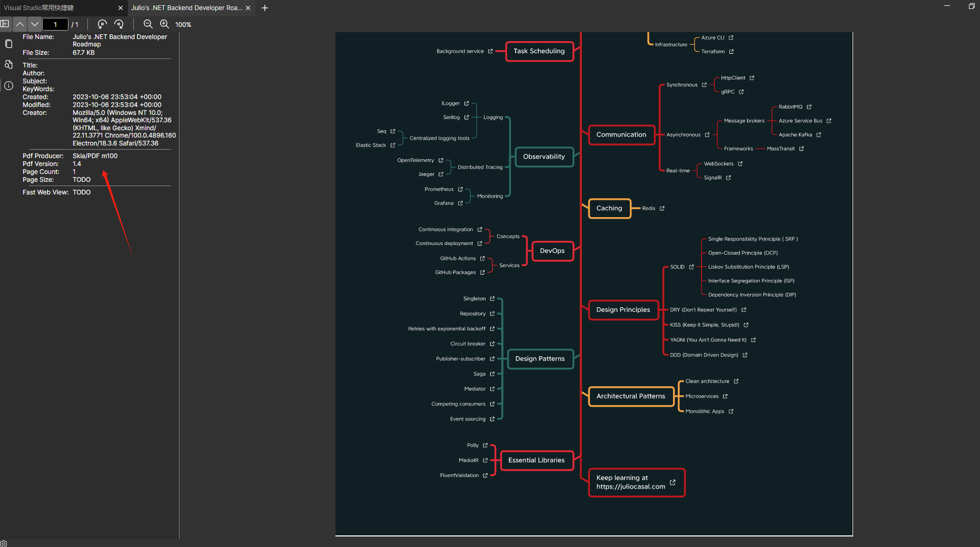Toggle the sidebar panel in the toolbar
The width and height of the screenshot is (980, 547).
[x=5, y=24]
